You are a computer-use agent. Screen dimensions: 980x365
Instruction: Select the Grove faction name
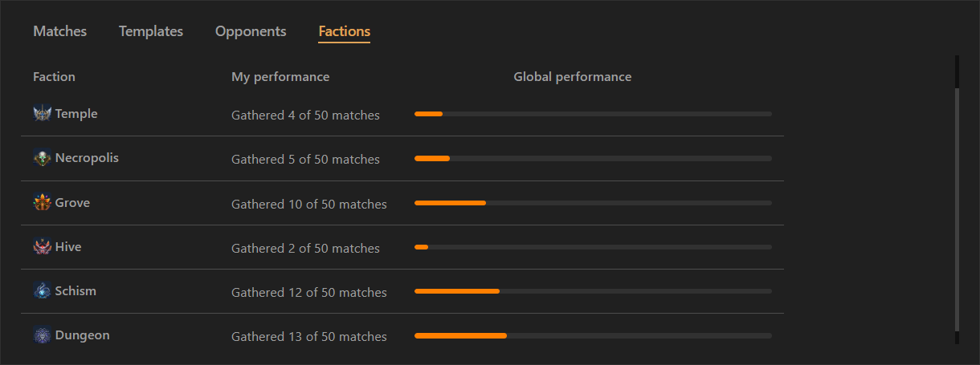coord(72,203)
